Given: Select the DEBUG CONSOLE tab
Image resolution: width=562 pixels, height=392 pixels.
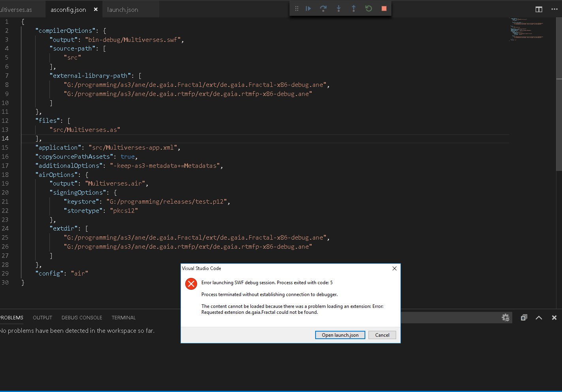Looking at the screenshot, I should [x=82, y=317].
